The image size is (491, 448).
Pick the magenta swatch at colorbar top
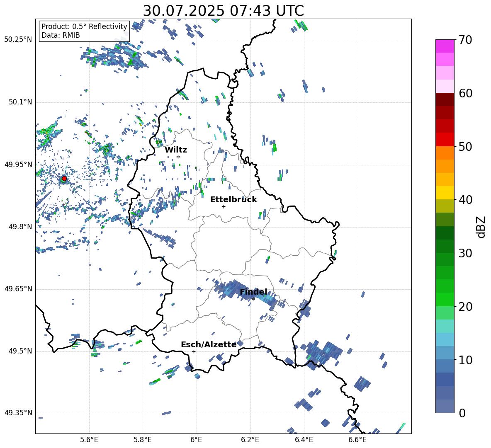click(445, 46)
